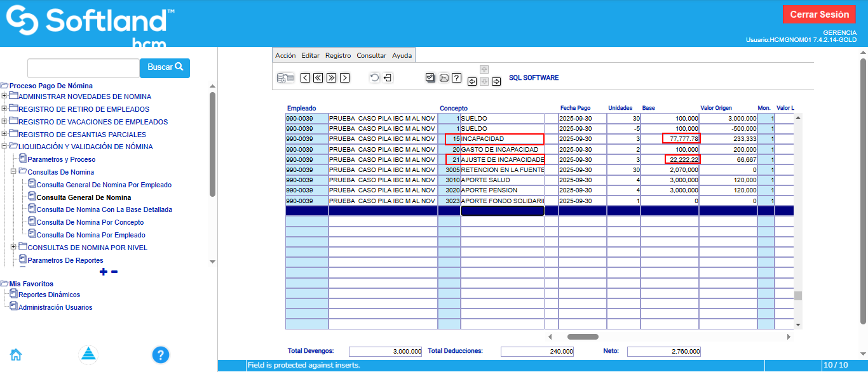Click the checkmark accept icon in toolbar
Screen dimensions: 868x372
pos(430,78)
